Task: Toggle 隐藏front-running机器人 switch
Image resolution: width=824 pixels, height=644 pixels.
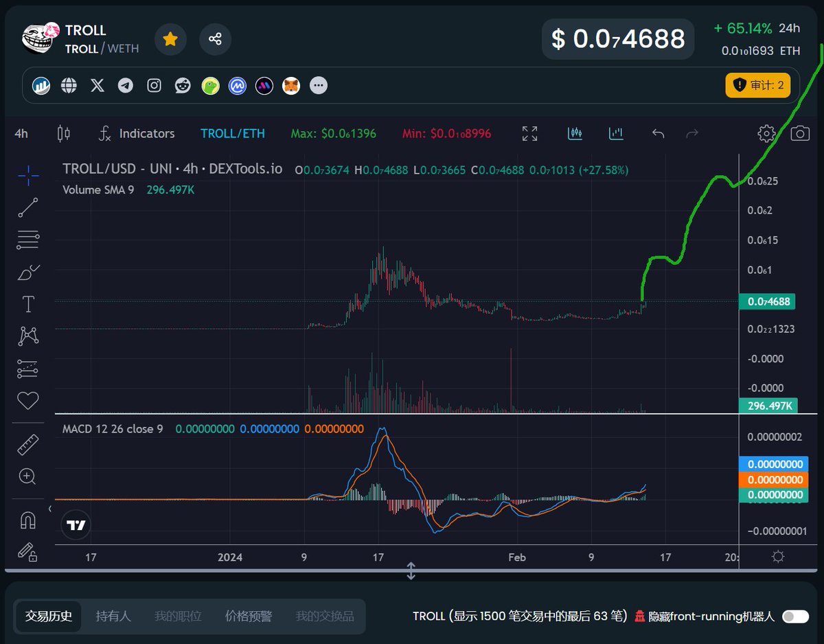Action: pyautogui.click(x=796, y=617)
